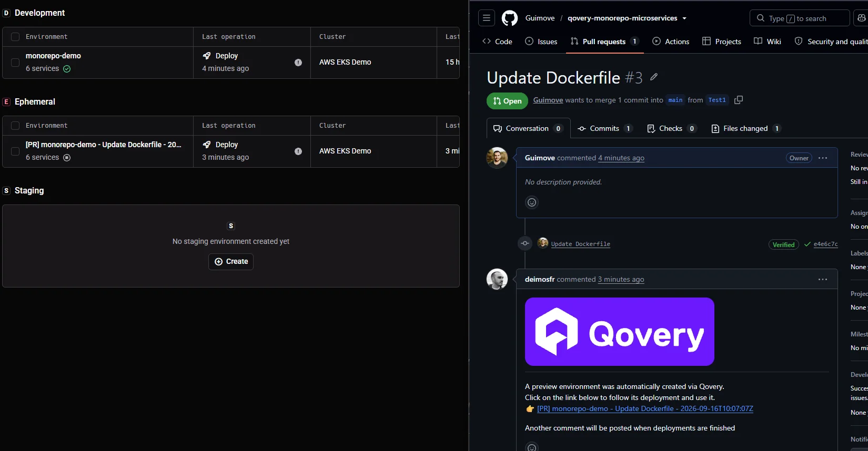Click Deploy rocket icon for PR environment
The height and width of the screenshot is (451, 868).
207,145
